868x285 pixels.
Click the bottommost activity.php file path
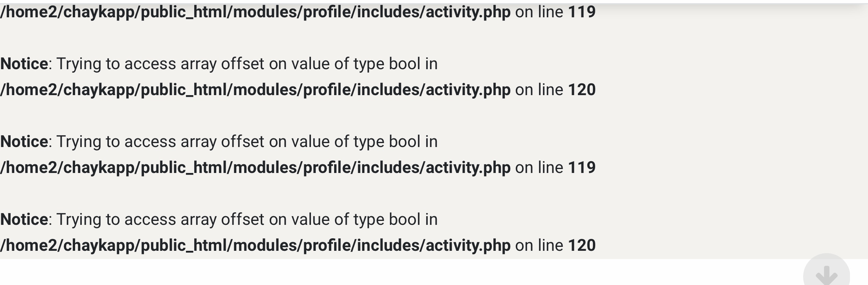(x=255, y=245)
